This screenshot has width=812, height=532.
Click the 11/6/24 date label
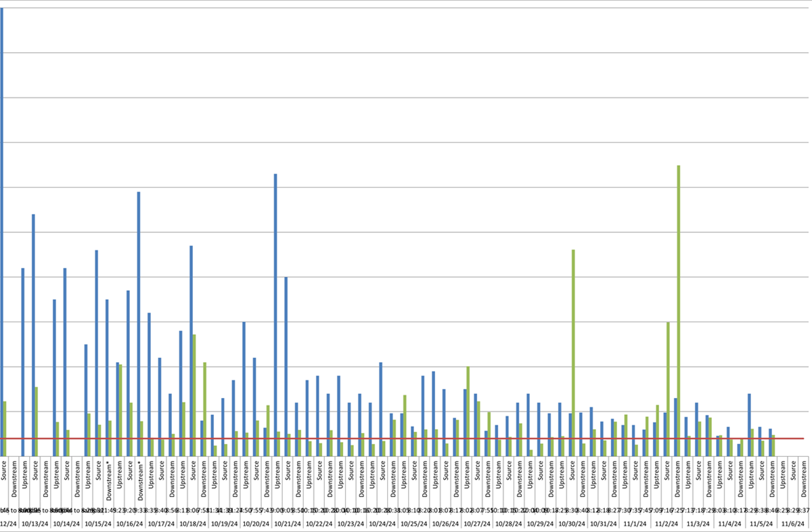tap(793, 523)
